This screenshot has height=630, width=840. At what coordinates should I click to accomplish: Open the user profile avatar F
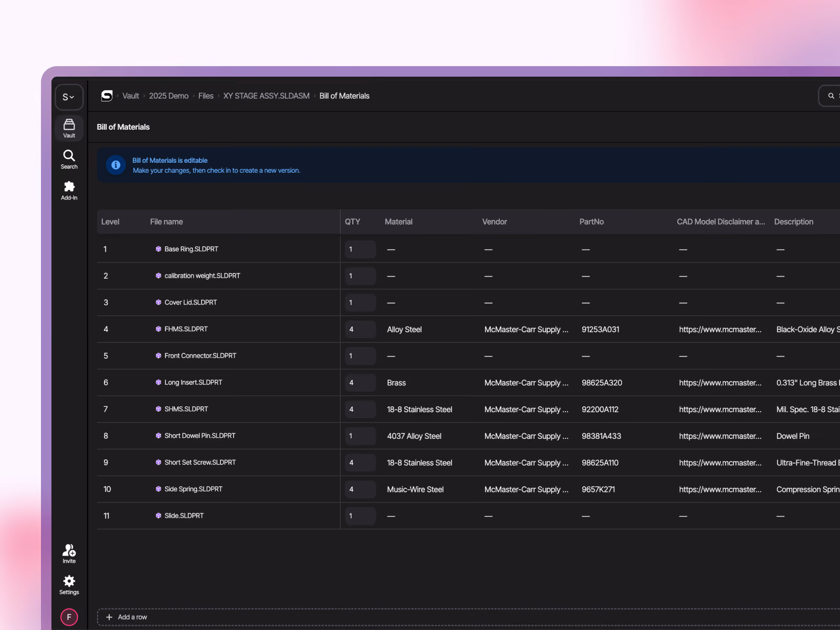coord(69,617)
